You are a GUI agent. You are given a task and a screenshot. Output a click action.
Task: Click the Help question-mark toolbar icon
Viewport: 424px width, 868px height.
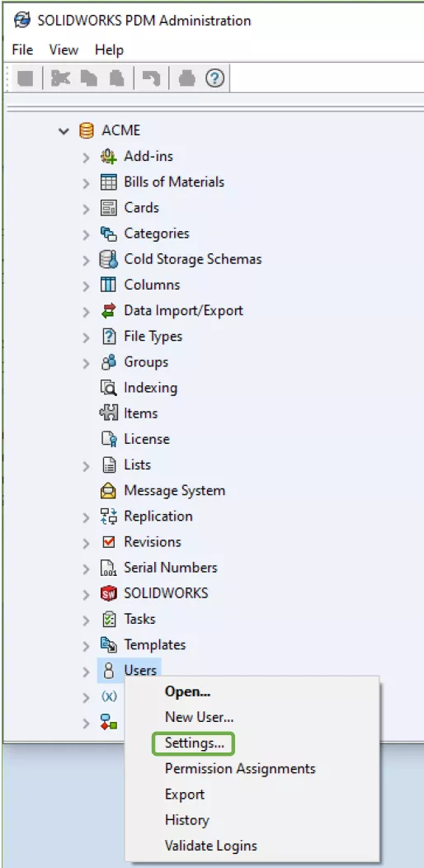(214, 78)
